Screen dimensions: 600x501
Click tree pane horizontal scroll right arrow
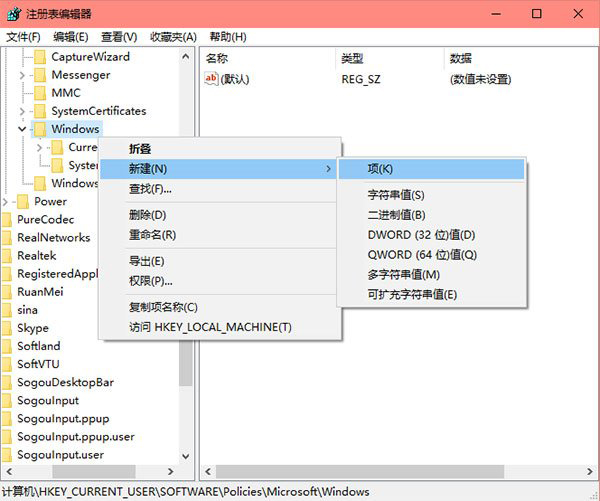pos(171,472)
